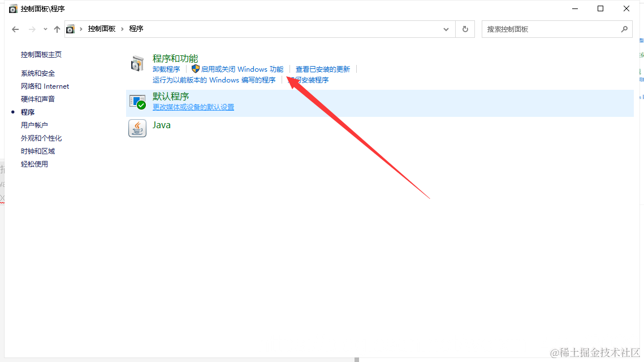Refresh the Control Panel view
The image size is (644, 362).
[465, 29]
